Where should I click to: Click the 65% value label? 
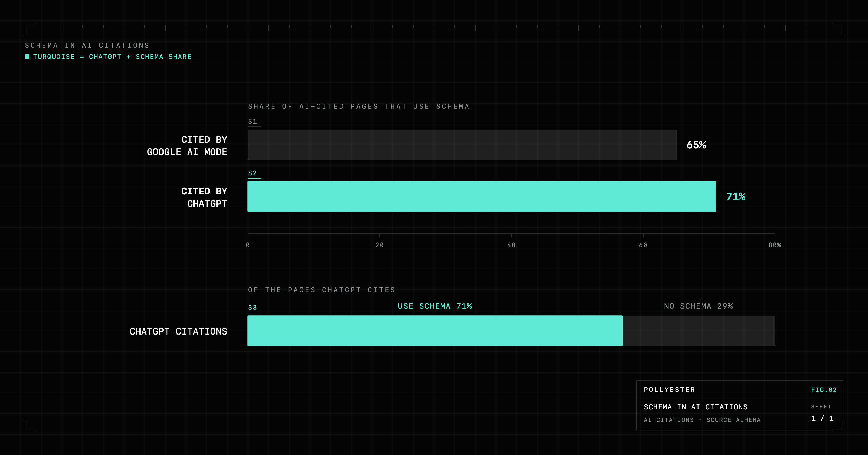(x=696, y=145)
